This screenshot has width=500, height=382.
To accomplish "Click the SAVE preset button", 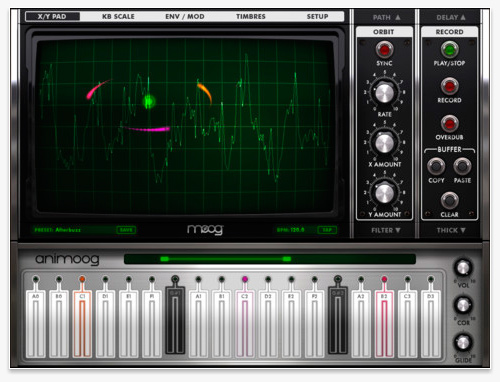I will pos(126,230).
